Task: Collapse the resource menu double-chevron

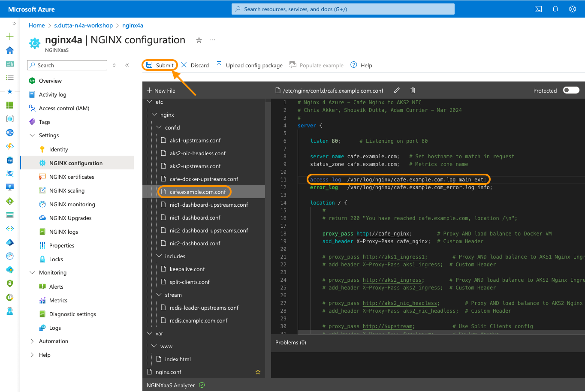Action: pyautogui.click(x=127, y=65)
